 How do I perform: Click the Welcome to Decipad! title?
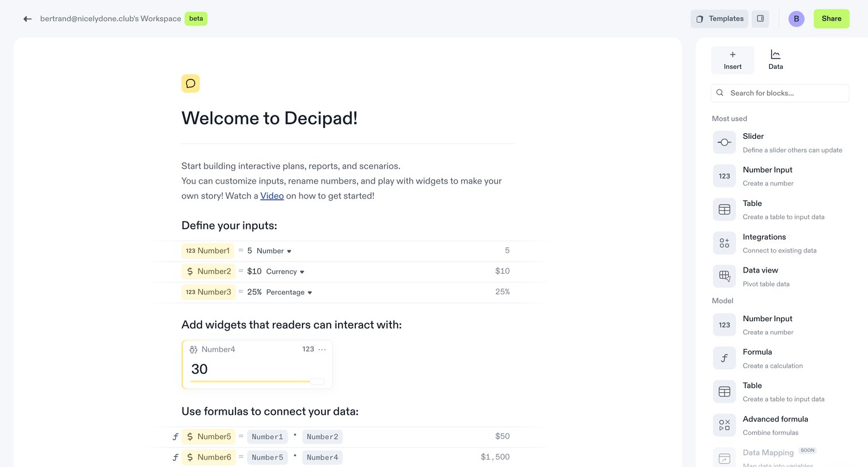[x=269, y=118]
